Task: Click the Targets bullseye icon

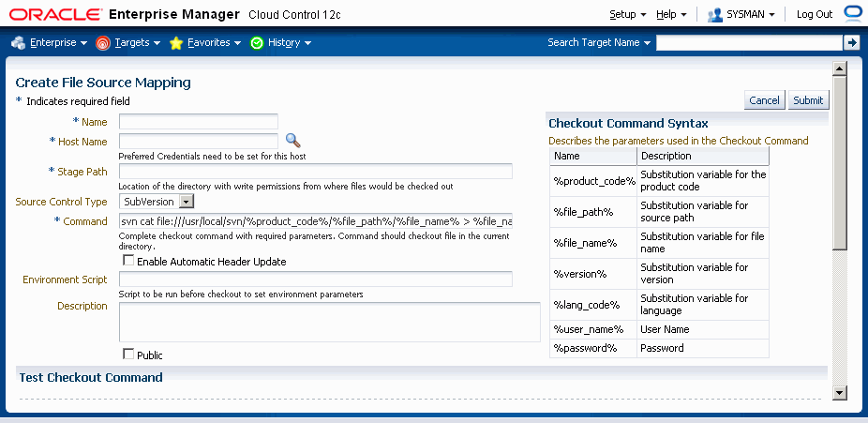Action: click(x=103, y=42)
